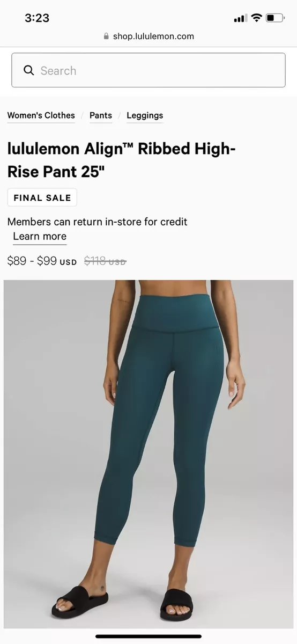The width and height of the screenshot is (297, 644).
Task: Tap the members in-store credit return notice
Action: click(x=98, y=222)
